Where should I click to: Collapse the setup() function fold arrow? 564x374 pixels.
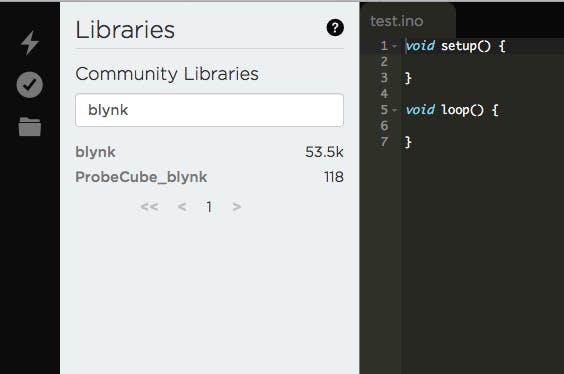pos(395,46)
